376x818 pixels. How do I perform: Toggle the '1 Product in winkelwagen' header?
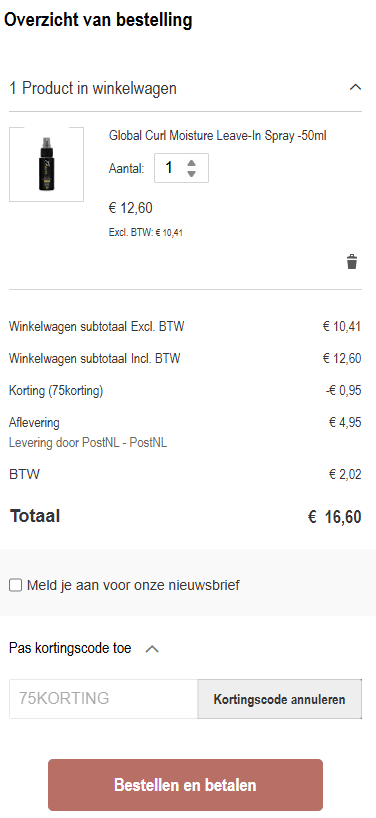click(x=185, y=88)
